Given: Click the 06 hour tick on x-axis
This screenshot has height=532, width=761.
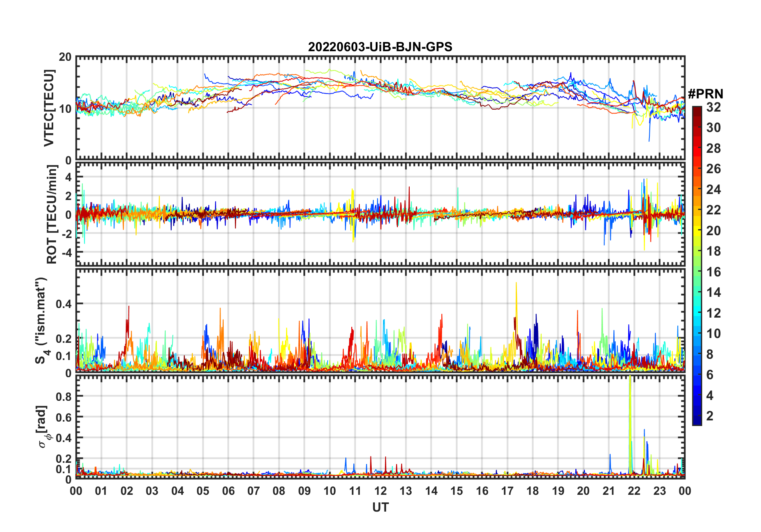Looking at the screenshot, I should tap(228, 491).
